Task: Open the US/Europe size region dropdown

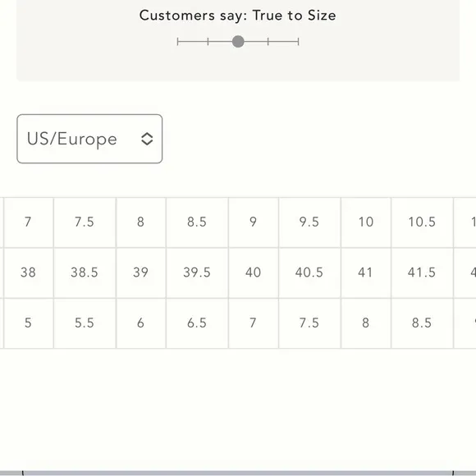Action: 89,139
